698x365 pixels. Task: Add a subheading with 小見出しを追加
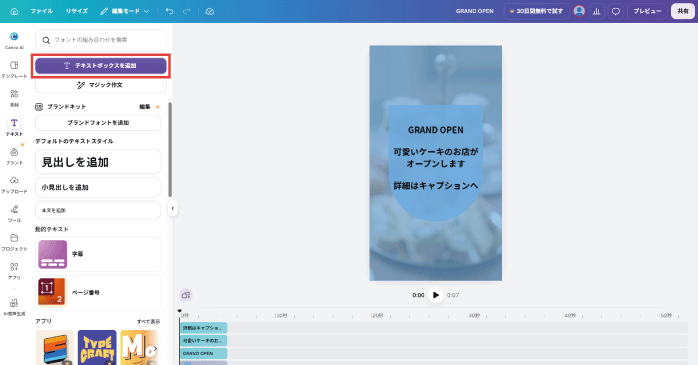pos(98,187)
